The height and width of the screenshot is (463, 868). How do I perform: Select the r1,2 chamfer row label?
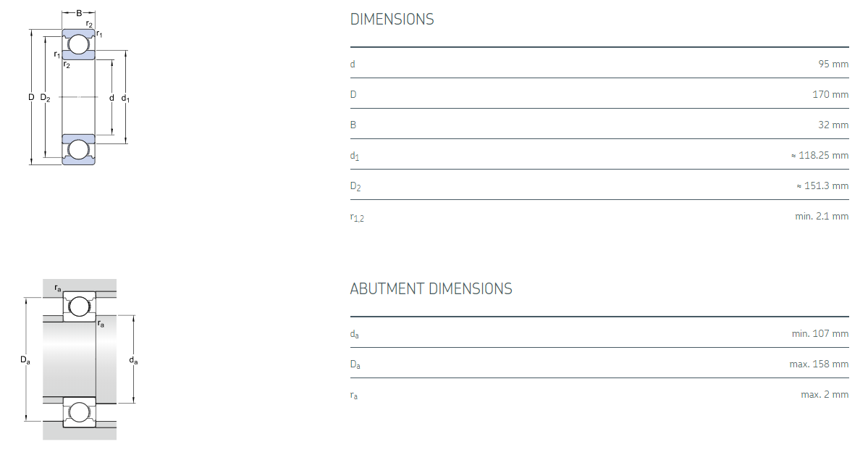point(357,217)
